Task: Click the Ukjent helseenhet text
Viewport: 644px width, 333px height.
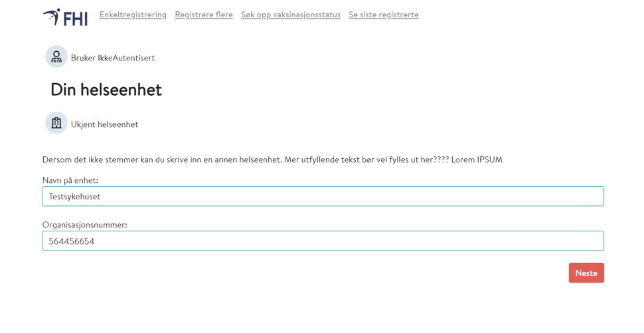Action: pyautogui.click(x=104, y=124)
